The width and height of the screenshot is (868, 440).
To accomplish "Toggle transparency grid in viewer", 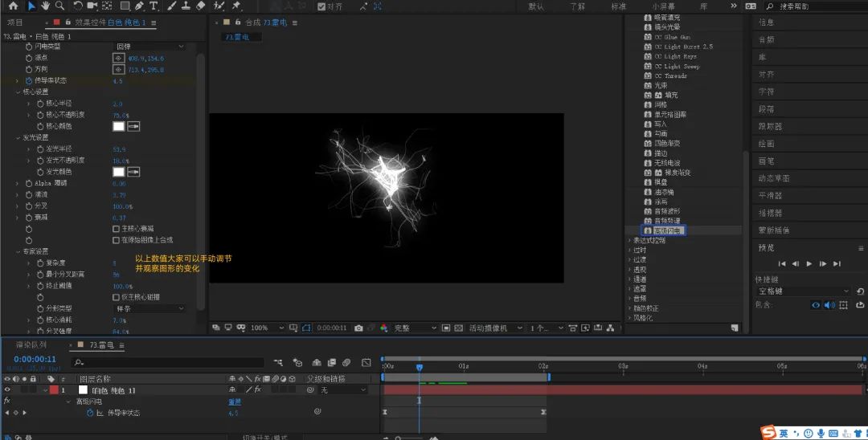I will tap(458, 328).
